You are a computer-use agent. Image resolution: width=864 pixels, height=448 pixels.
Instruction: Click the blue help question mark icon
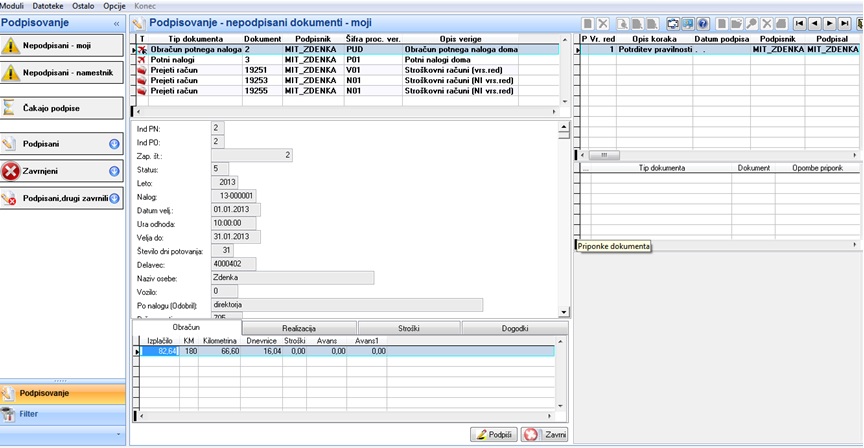pyautogui.click(x=703, y=24)
